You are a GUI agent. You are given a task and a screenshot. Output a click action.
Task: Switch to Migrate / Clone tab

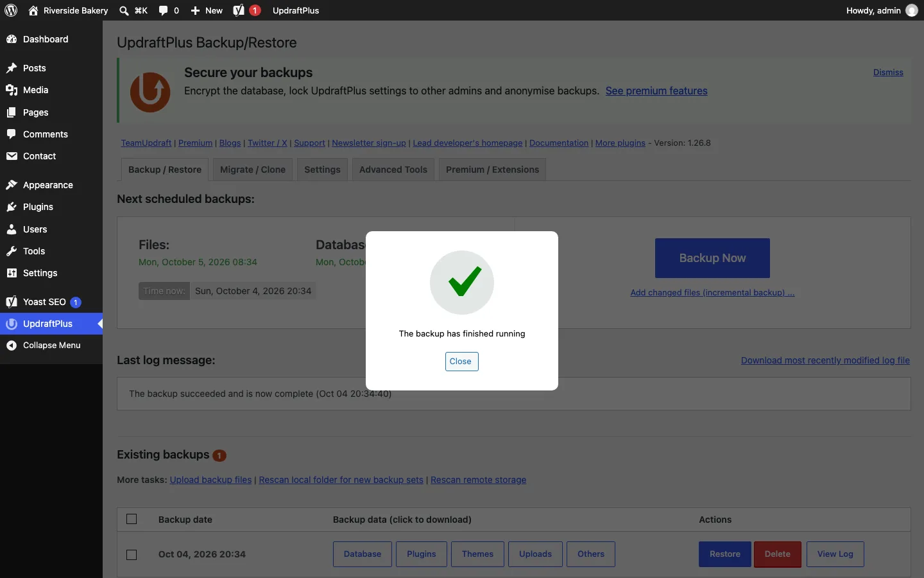253,170
